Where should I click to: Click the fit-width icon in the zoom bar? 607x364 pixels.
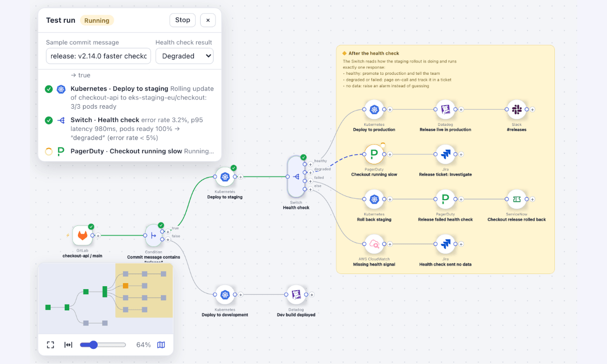click(x=68, y=345)
